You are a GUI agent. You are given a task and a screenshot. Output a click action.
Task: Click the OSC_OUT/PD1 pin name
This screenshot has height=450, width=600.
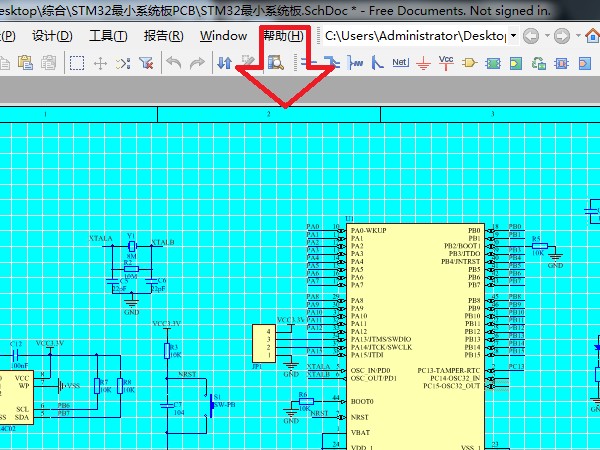point(373,378)
